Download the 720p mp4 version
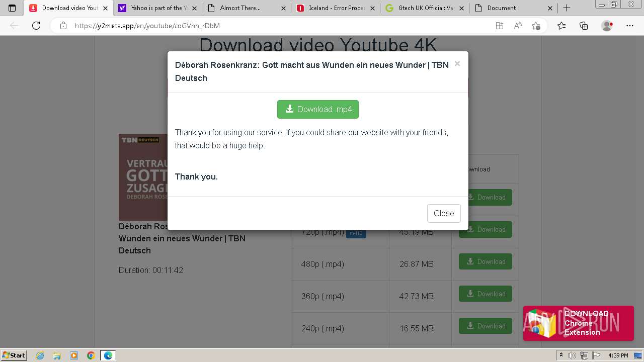The image size is (644, 362). coord(486,229)
